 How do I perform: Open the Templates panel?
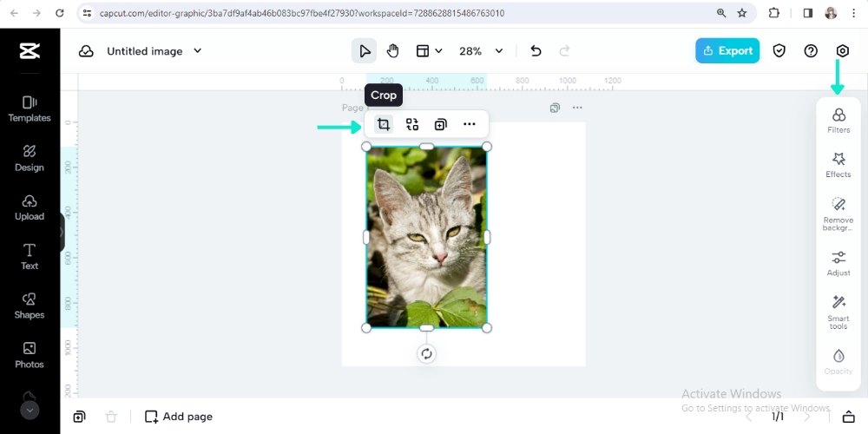click(30, 109)
